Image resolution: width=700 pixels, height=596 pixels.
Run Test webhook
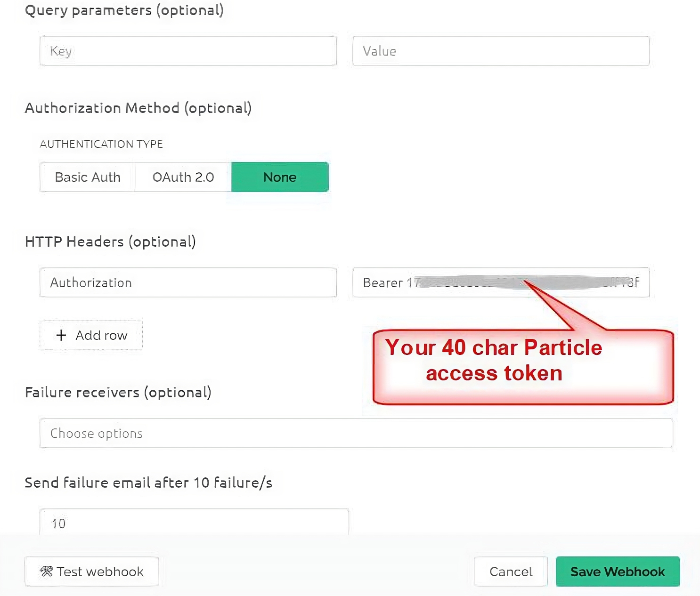coord(92,572)
